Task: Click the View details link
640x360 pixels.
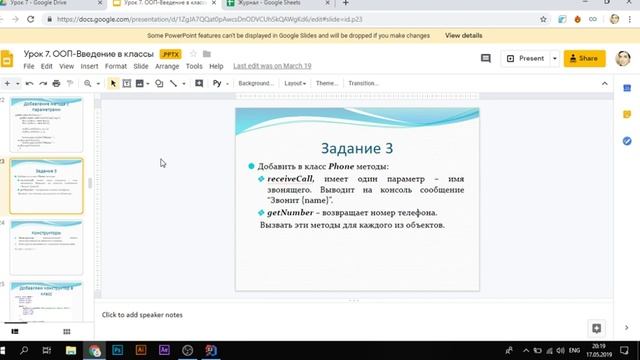Action: click(463, 36)
